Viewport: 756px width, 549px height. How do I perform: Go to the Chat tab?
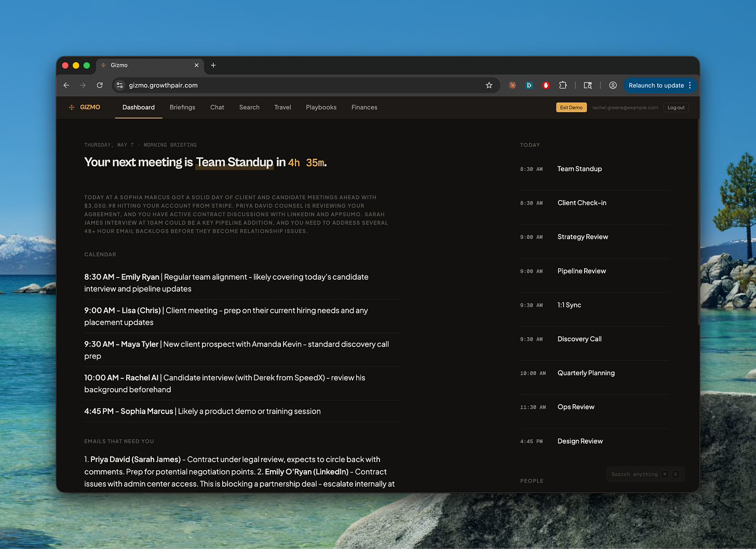click(217, 107)
